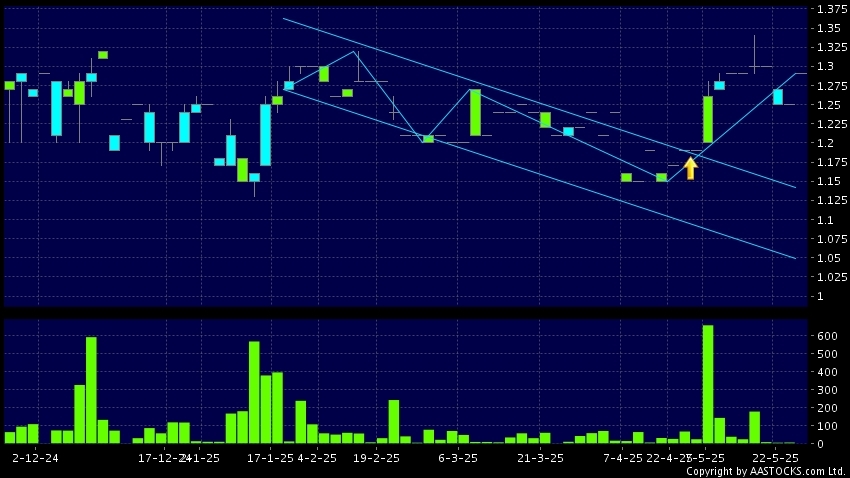
Task: Pick the 1.225 price axis label
Action: coord(832,124)
